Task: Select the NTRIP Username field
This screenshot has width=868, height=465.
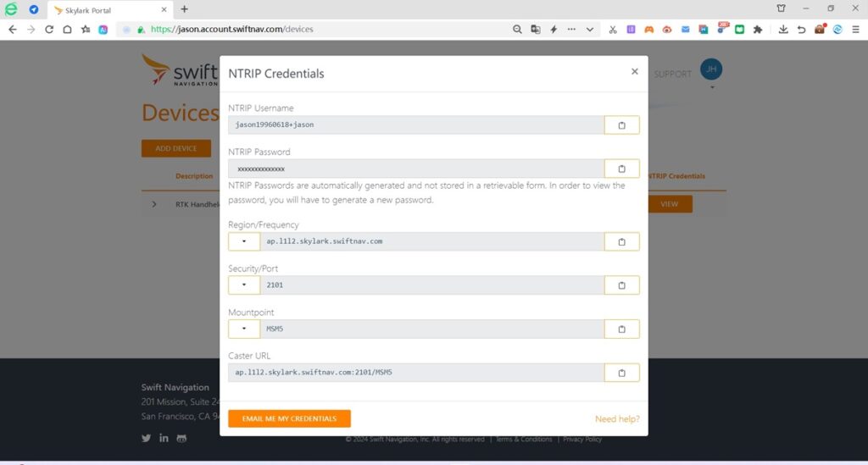Action: (416, 125)
